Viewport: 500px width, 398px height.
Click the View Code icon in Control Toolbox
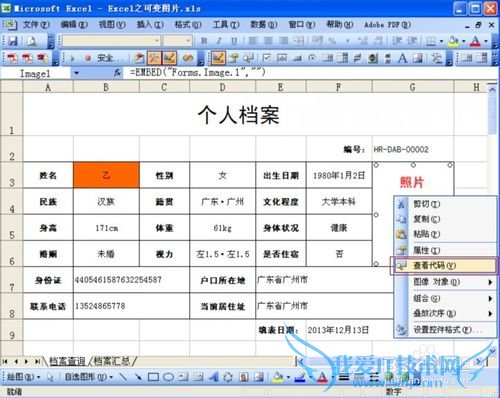point(248,58)
